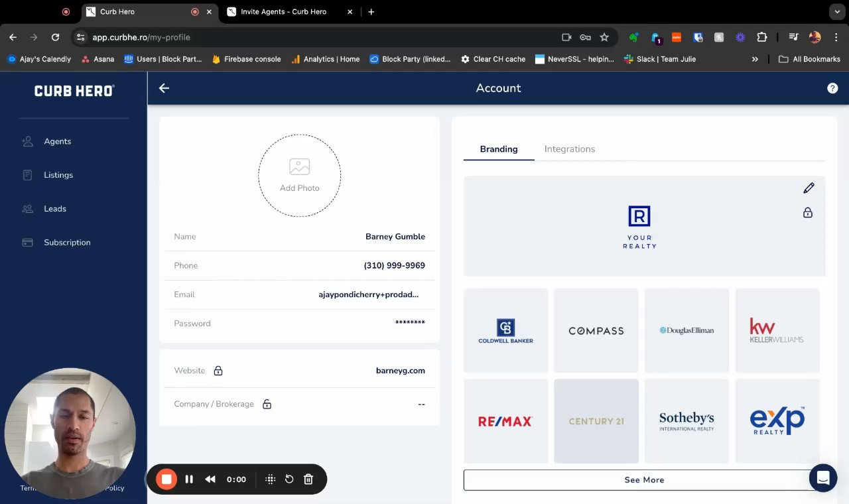
Task: Open the help question mark icon
Action: (832, 88)
